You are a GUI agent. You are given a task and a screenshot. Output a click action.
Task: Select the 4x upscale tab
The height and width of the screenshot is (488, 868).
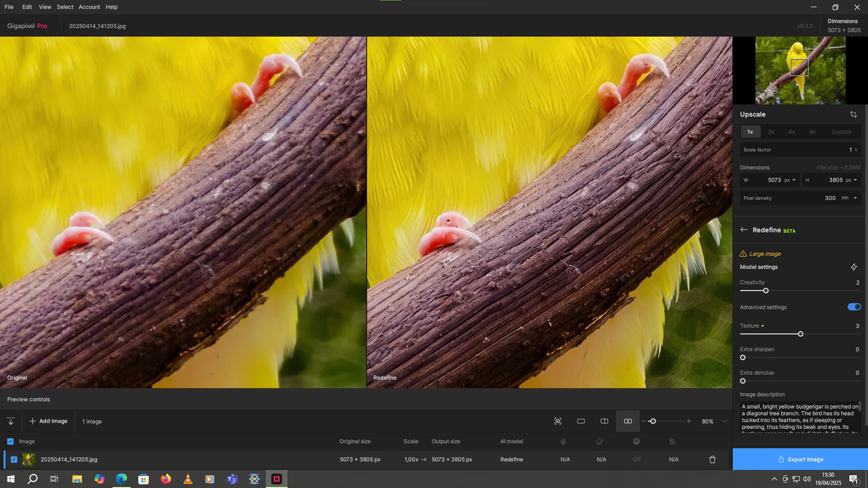(x=792, y=132)
